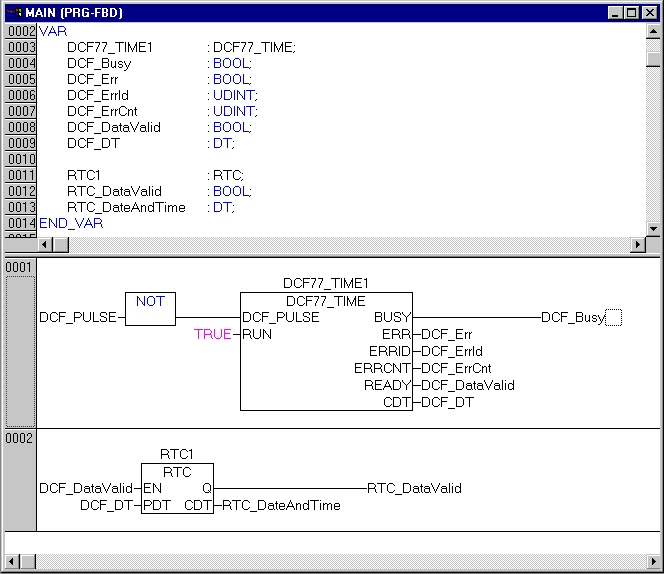Click the BUSY output pin
664x574 pixels.
[392, 317]
